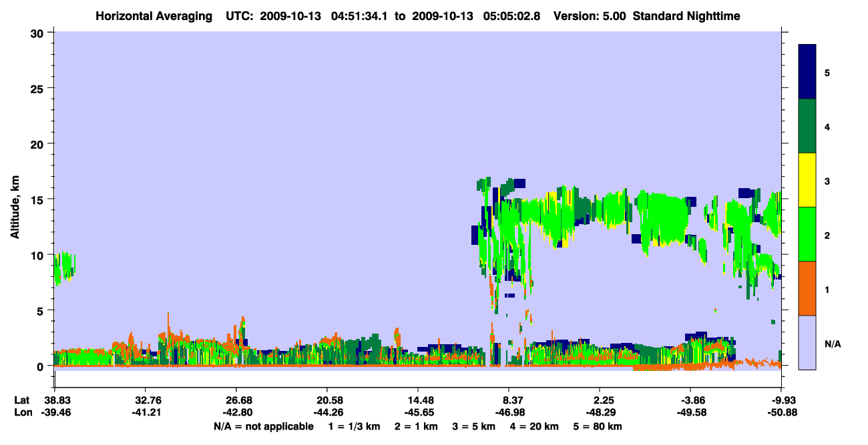
Task: Click the small green cloud patch near 10 km at left edge
Action: pyautogui.click(x=63, y=268)
